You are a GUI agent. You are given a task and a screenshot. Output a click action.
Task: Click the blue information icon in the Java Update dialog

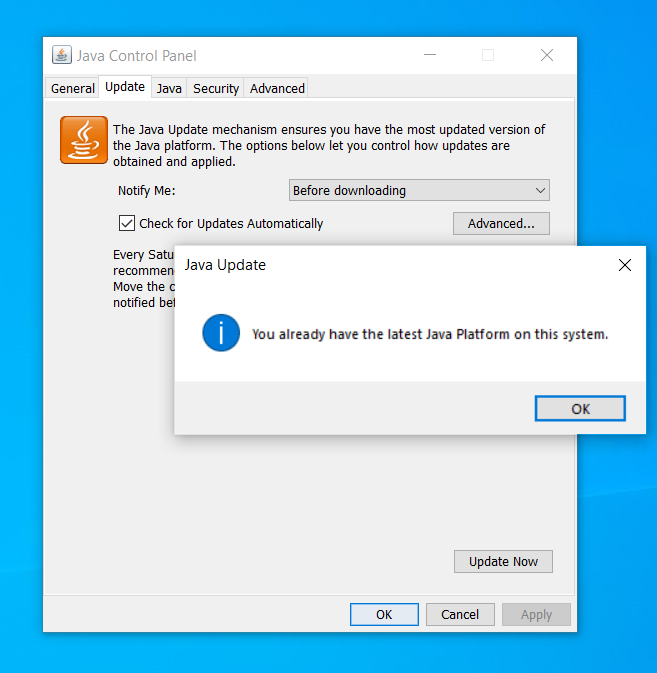pos(221,333)
